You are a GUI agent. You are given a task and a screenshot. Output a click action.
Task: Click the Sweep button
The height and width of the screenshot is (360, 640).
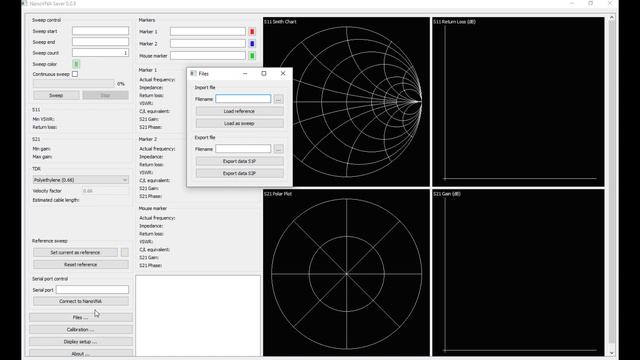56,95
